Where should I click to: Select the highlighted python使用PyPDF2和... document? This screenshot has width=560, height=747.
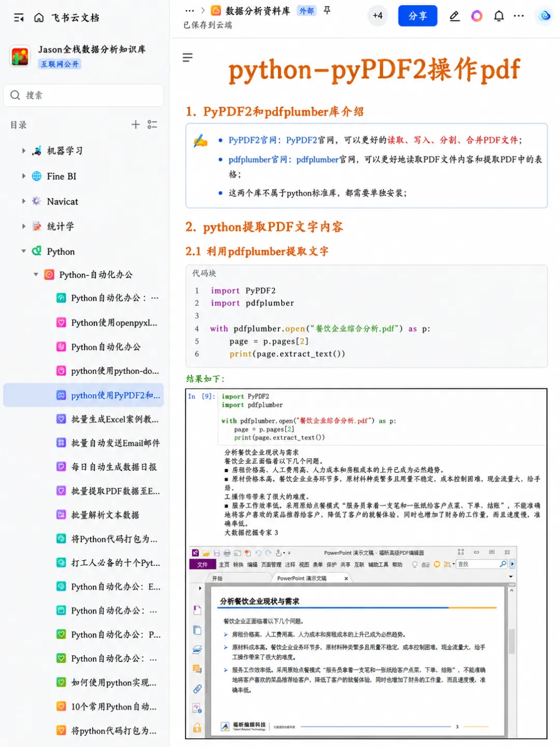point(83,395)
